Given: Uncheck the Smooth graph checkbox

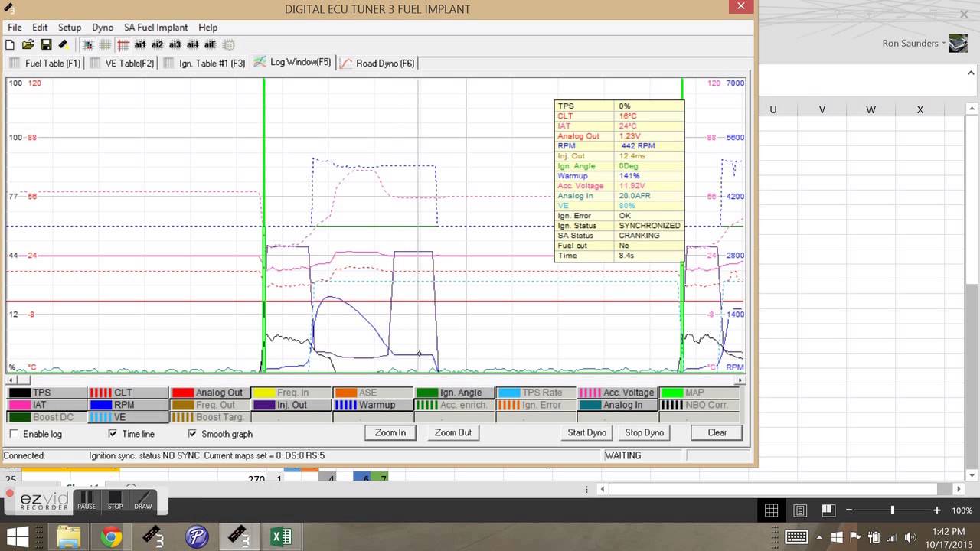Looking at the screenshot, I should tap(191, 434).
